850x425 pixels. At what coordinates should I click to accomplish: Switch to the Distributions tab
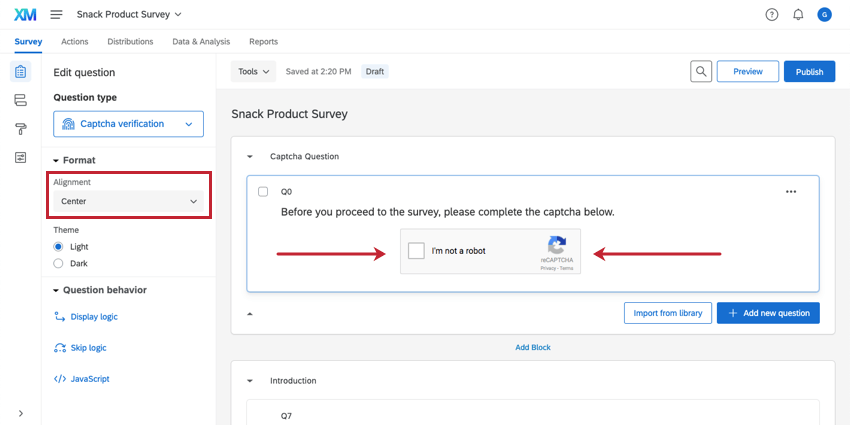[130, 42]
